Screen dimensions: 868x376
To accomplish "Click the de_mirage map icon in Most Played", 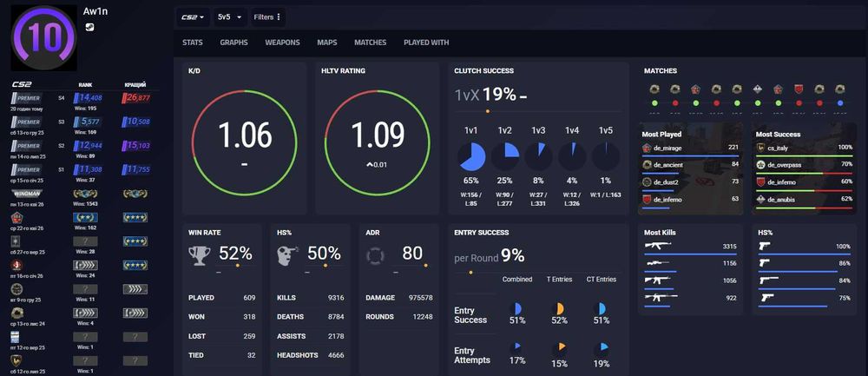I will pos(647,148).
